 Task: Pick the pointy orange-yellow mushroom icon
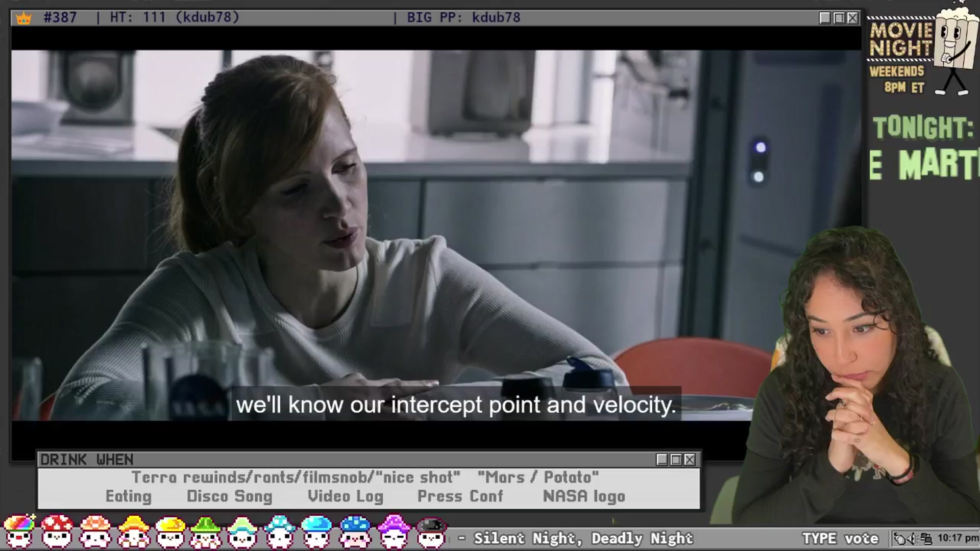(x=133, y=532)
